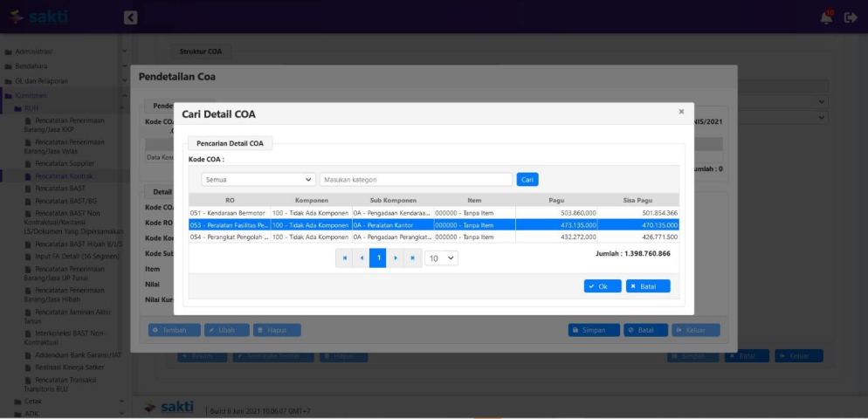Go to the next page arrow

[395, 258]
